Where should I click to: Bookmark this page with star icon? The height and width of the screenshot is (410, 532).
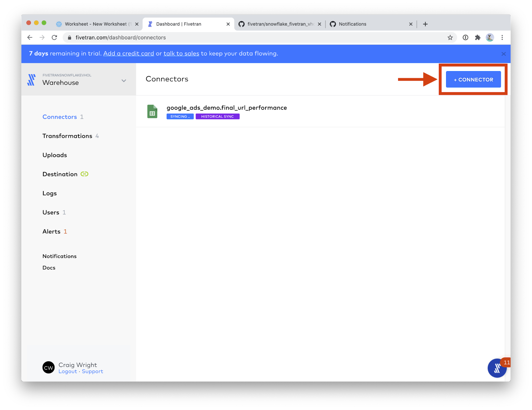(450, 38)
